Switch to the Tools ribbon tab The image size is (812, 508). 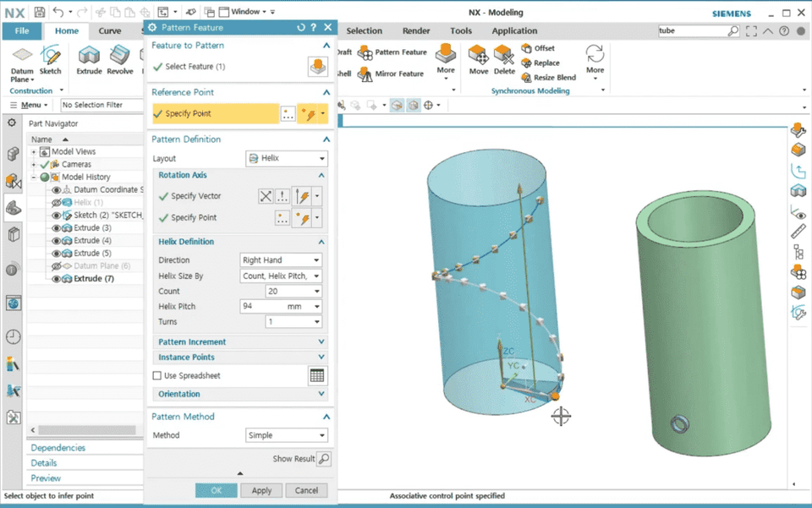tap(461, 31)
